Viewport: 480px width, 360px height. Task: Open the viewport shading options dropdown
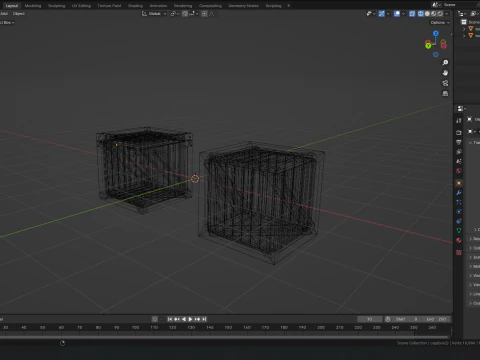447,14
